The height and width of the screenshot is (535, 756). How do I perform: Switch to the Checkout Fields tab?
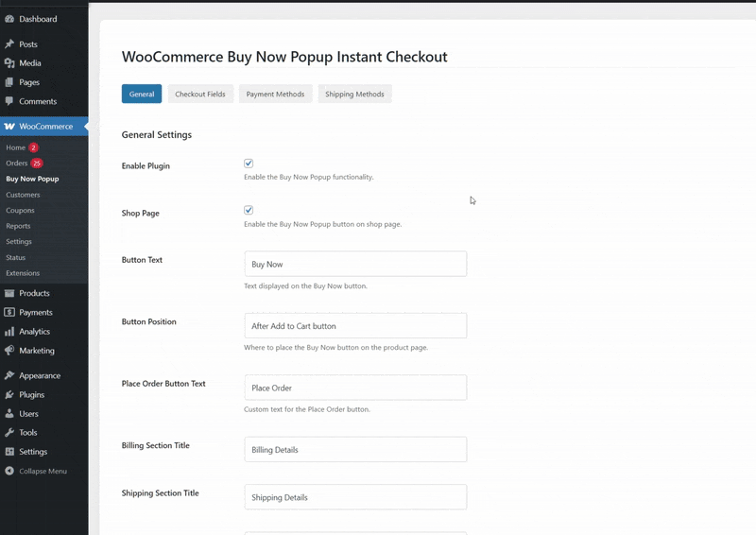coord(200,95)
